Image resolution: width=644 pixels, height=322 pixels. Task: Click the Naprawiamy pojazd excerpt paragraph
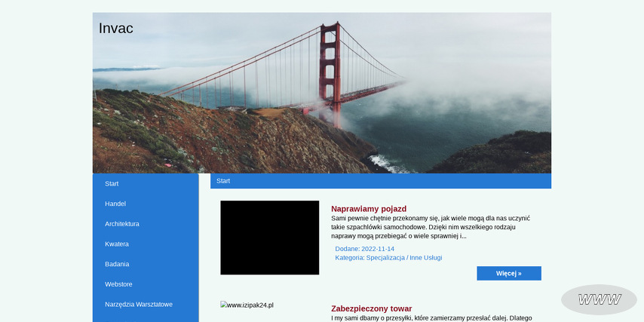pyautogui.click(x=430, y=227)
